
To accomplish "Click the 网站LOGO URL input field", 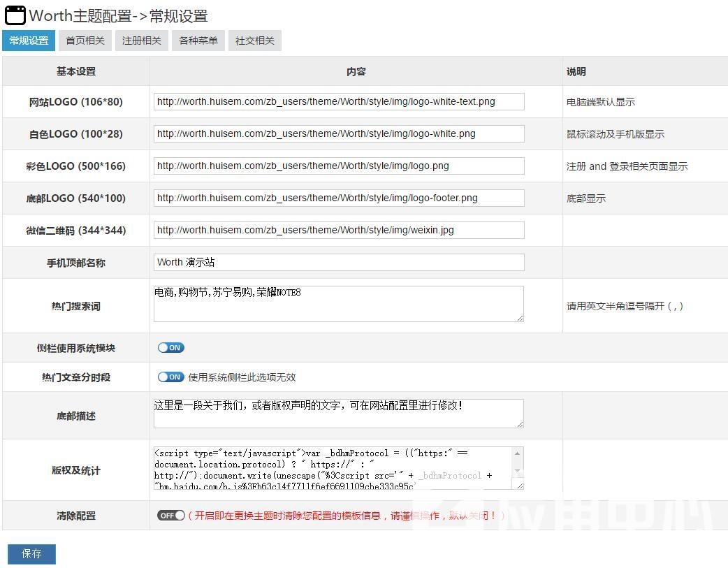I will coord(339,101).
